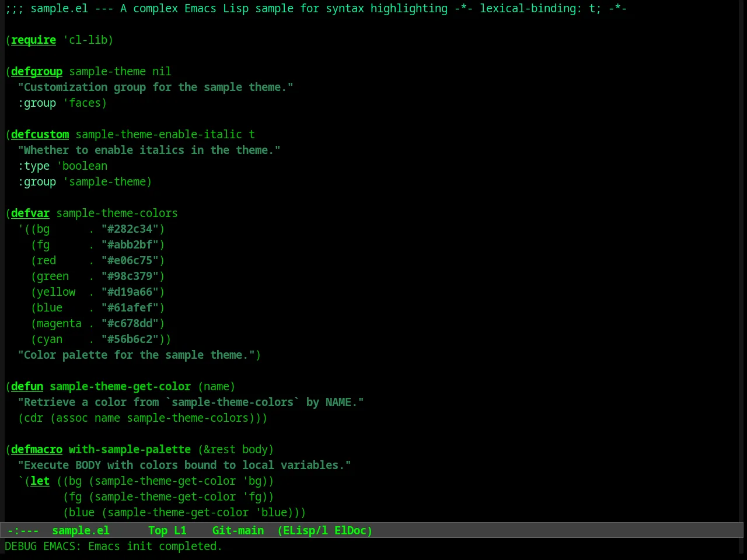Click the with-sample-palette macro name
This screenshot has height=560, width=747.
click(130, 449)
